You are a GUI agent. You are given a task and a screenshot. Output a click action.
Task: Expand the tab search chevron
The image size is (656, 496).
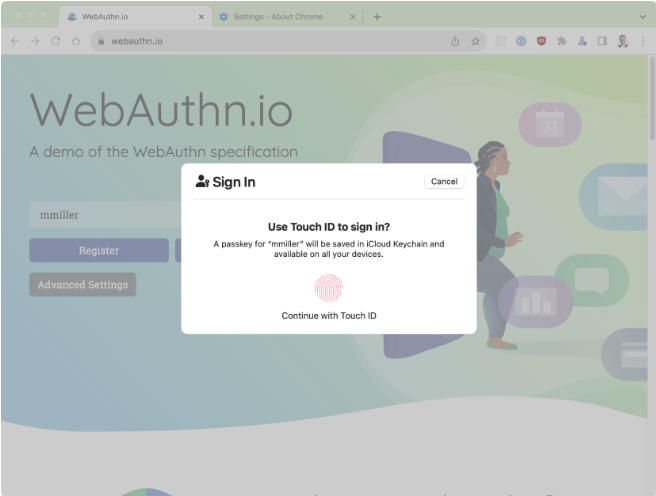[x=643, y=17]
